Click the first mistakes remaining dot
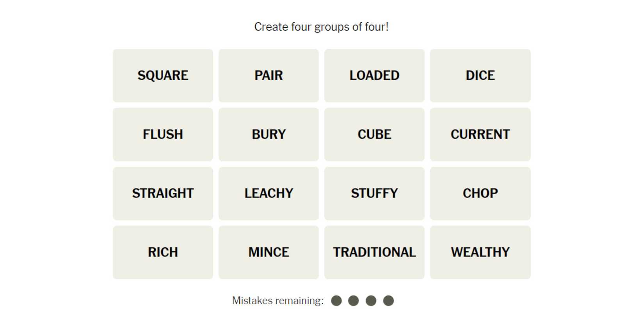 336,301
